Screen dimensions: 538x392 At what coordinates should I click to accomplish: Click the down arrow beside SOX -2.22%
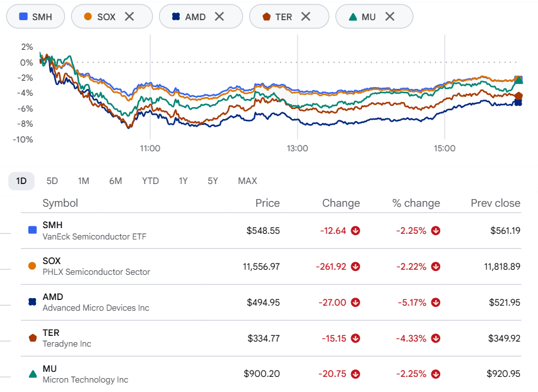pyautogui.click(x=436, y=267)
